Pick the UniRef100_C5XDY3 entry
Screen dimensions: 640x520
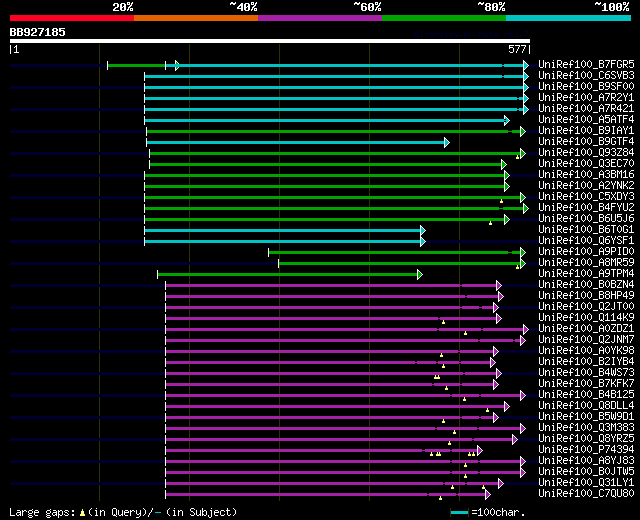click(x=586, y=197)
